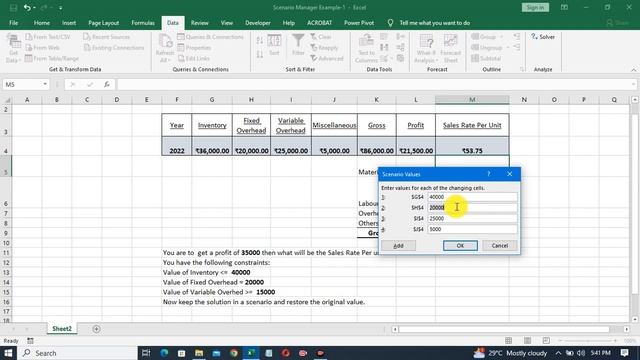Viewport: 640px width, 360px height.
Task: Open Chrome from the Windows taskbar
Action: click(234, 353)
